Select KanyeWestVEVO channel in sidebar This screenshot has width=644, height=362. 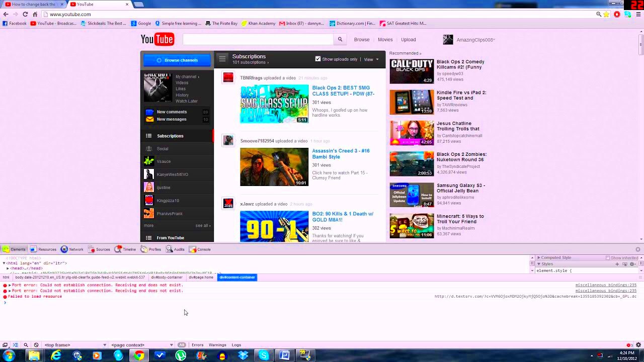172,174
